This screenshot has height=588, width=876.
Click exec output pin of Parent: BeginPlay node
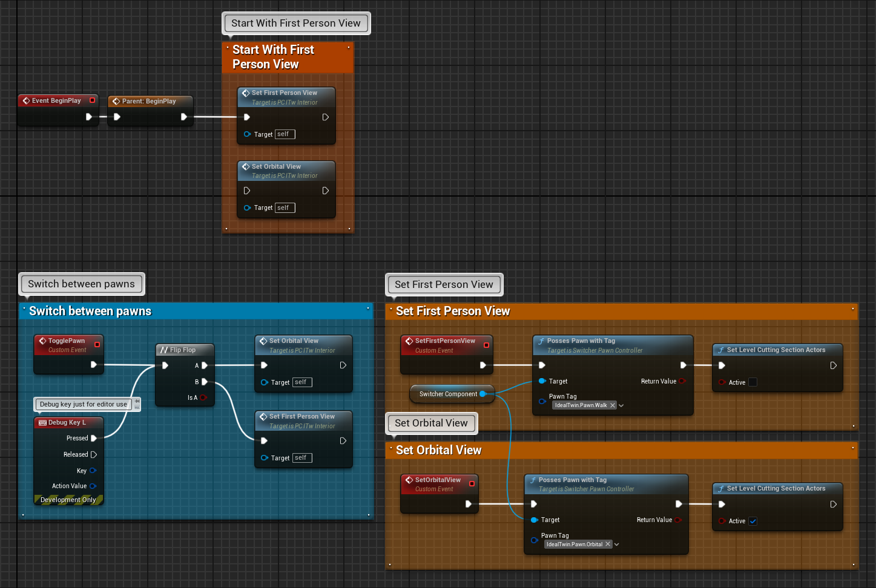(x=184, y=117)
